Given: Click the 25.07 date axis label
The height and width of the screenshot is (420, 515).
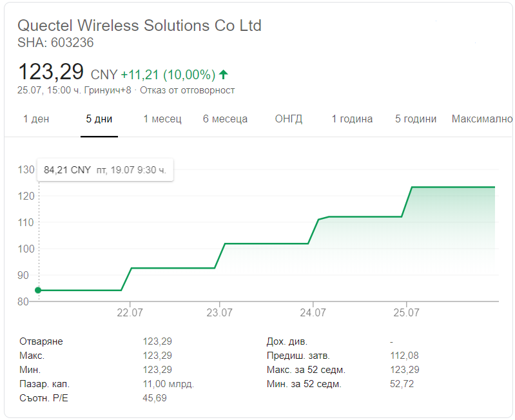Looking at the screenshot, I should [x=407, y=312].
